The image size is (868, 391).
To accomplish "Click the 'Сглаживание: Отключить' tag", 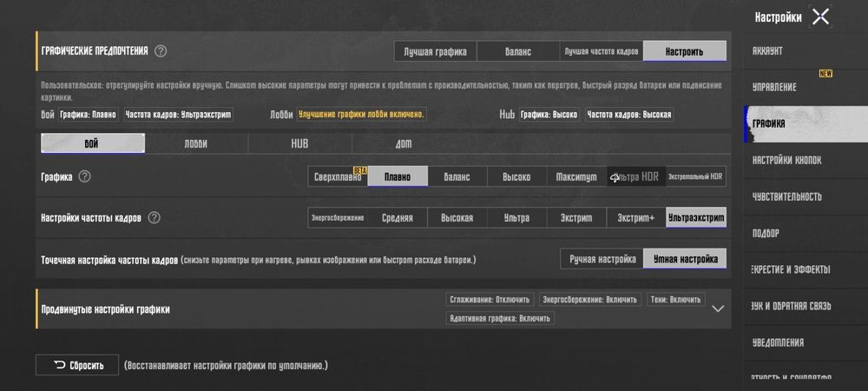I will tap(490, 300).
